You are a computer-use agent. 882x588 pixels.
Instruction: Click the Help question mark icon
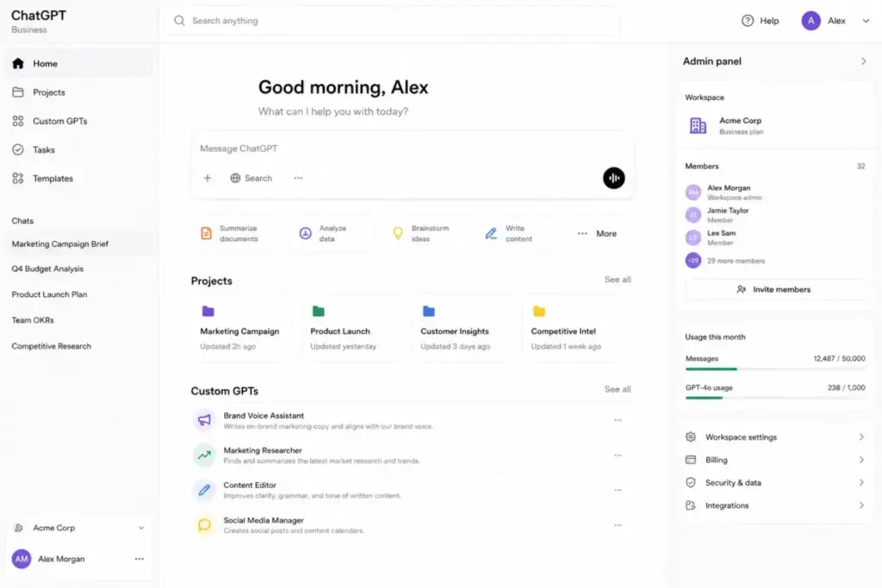(x=747, y=21)
